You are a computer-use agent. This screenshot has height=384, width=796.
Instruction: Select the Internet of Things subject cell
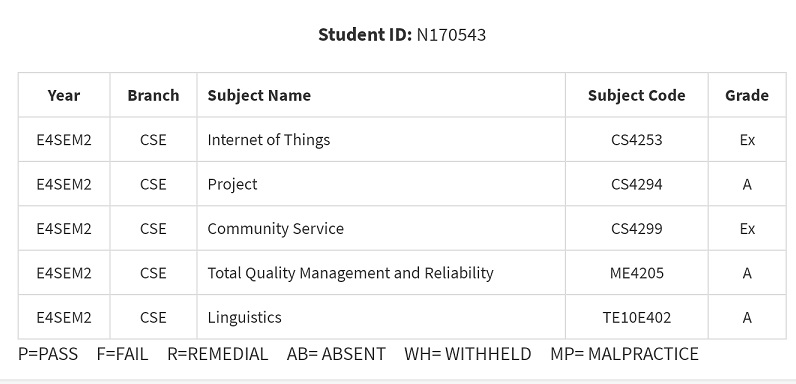(381, 140)
